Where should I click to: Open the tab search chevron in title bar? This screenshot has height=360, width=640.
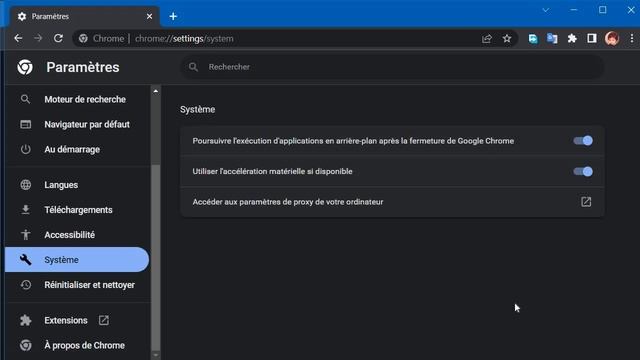[545, 10]
